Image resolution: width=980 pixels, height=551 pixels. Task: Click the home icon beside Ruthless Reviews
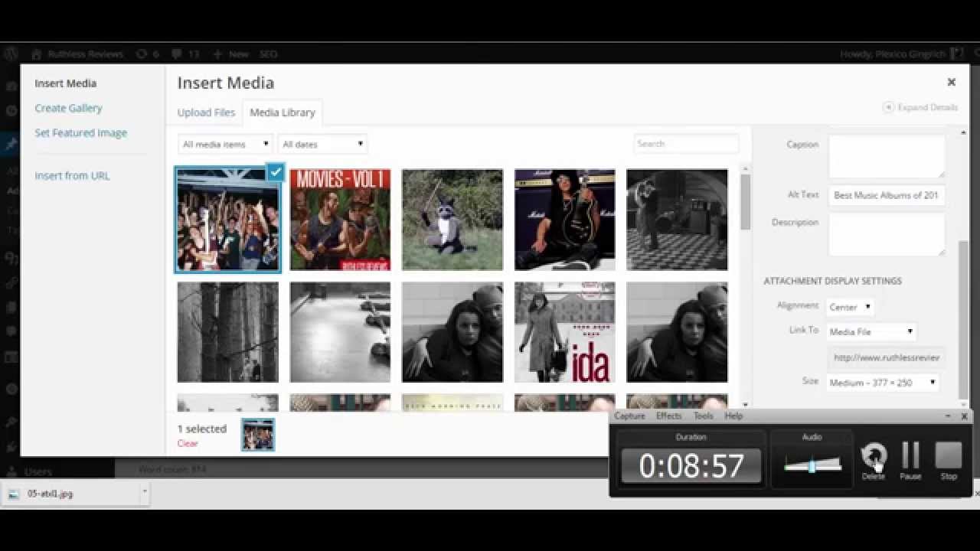point(37,54)
